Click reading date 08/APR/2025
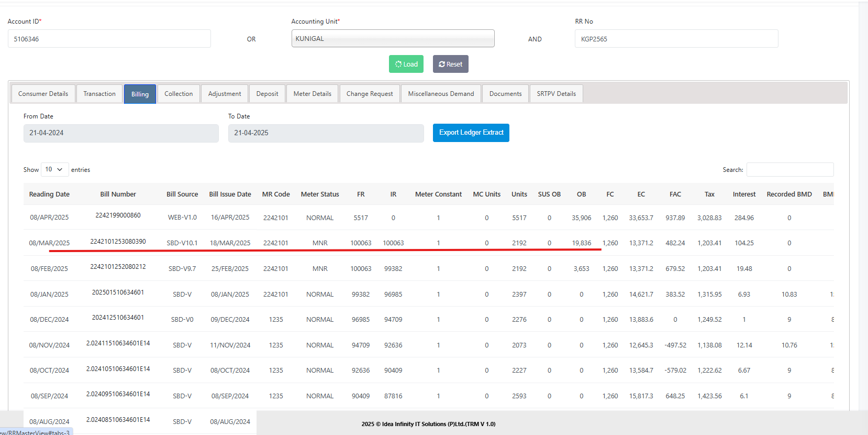This screenshot has height=435, width=868. pos(49,217)
